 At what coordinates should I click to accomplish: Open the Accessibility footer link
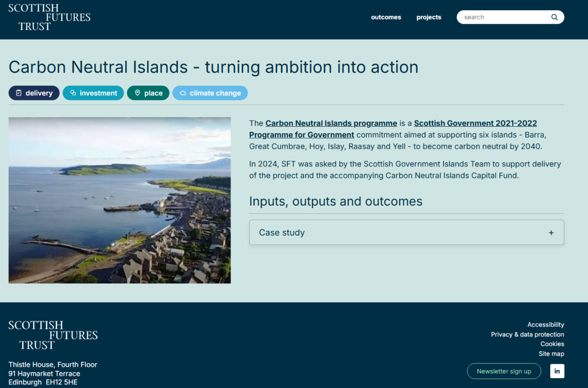(x=546, y=325)
